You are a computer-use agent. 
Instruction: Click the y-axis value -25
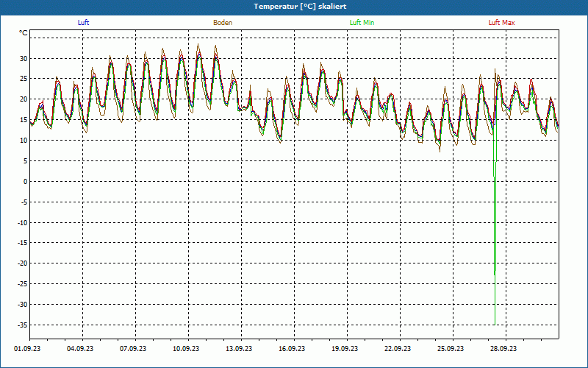[x=23, y=284]
